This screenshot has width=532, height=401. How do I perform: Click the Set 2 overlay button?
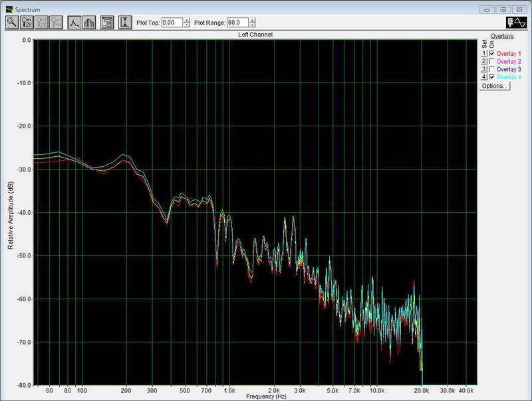tap(484, 61)
